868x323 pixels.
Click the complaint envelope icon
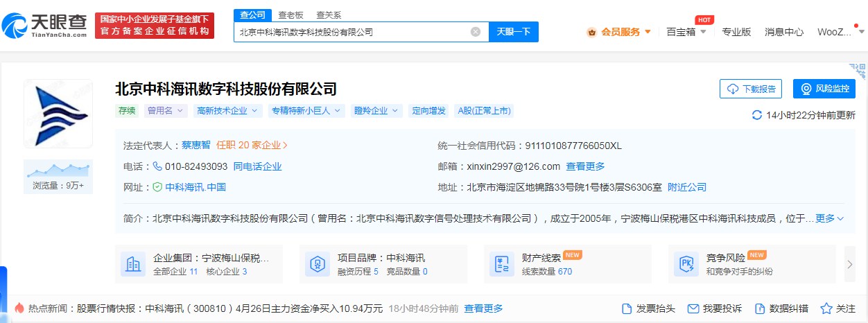click(693, 308)
